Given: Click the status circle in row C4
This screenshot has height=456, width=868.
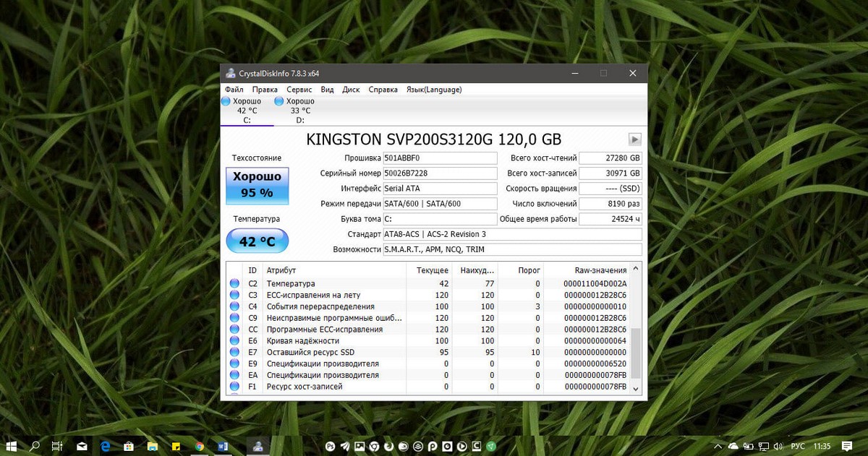Looking at the screenshot, I should click(x=234, y=306).
